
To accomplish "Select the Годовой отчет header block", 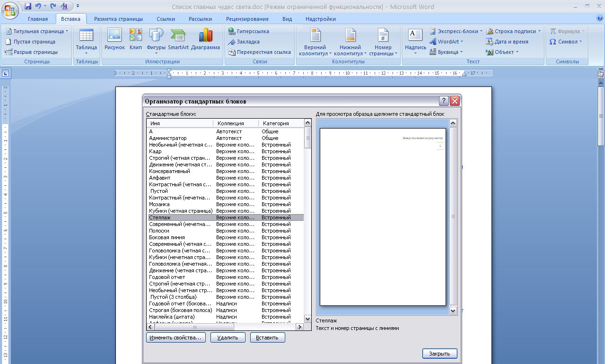I will pos(226,277).
